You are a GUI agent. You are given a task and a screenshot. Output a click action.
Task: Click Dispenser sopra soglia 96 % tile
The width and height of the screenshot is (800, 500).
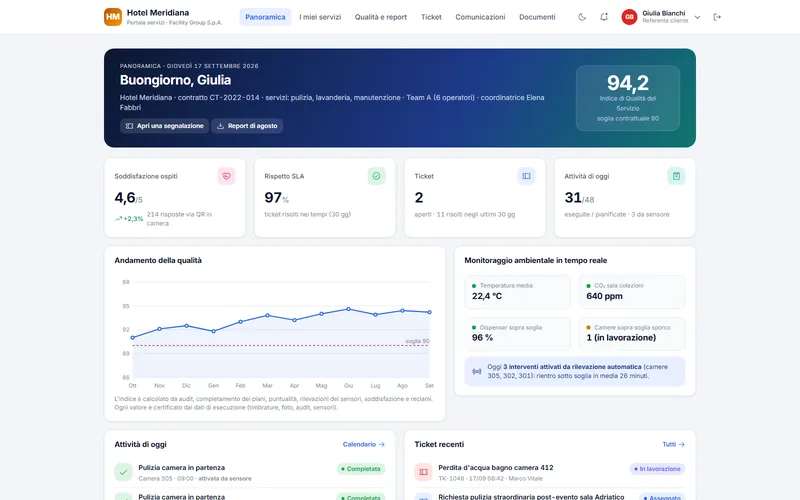517,334
